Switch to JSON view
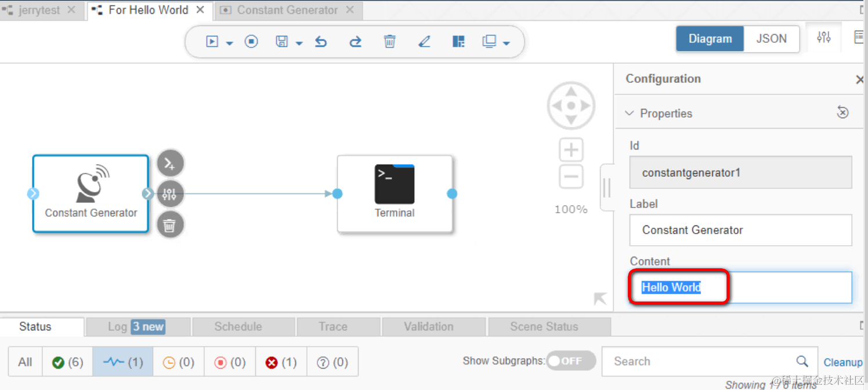 tap(771, 39)
